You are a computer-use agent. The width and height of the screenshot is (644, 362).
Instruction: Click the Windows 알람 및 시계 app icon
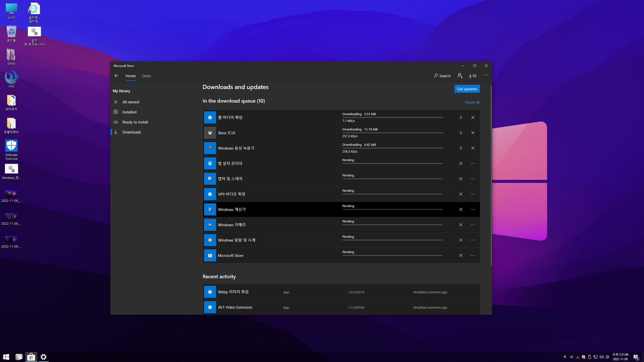pyautogui.click(x=210, y=240)
